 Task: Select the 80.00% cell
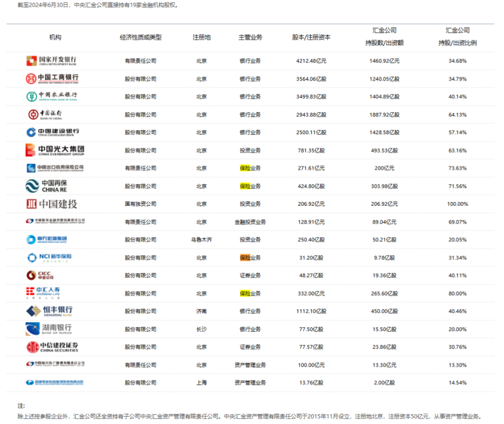pyautogui.click(x=458, y=293)
